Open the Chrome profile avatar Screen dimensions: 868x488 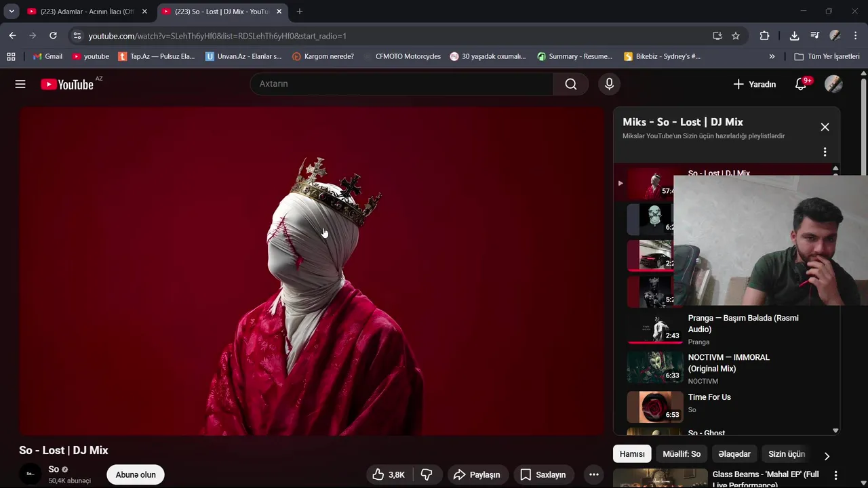pyautogui.click(x=835, y=36)
